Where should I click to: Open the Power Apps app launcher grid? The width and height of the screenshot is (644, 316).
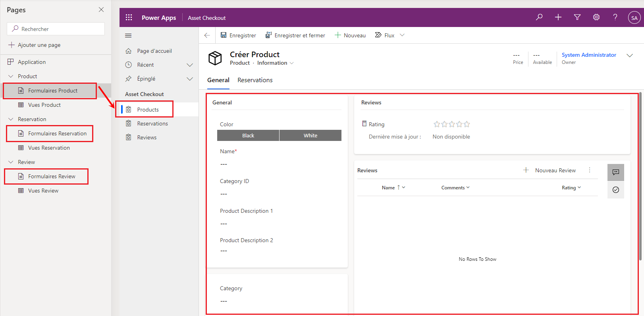pos(129,17)
